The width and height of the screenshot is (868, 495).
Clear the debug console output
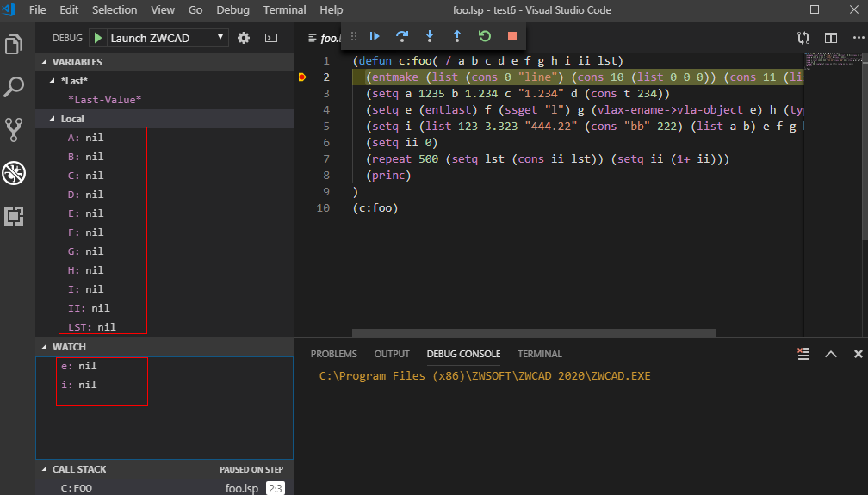pyautogui.click(x=803, y=354)
